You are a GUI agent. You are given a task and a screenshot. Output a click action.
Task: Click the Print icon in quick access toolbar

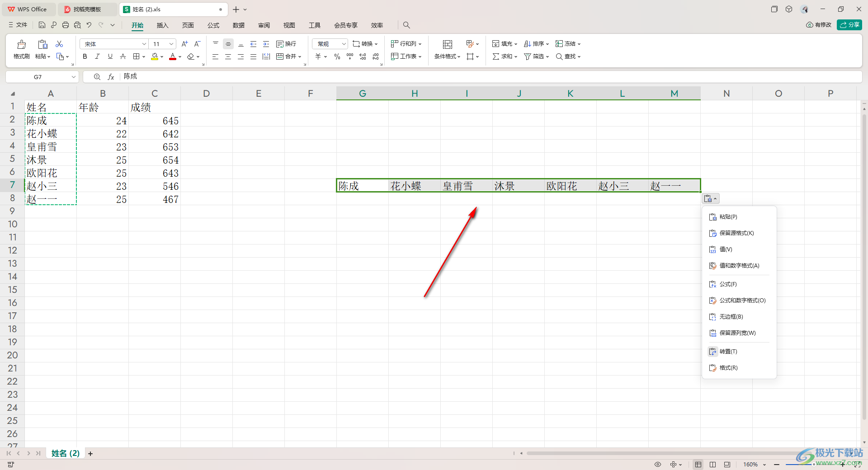coord(66,25)
